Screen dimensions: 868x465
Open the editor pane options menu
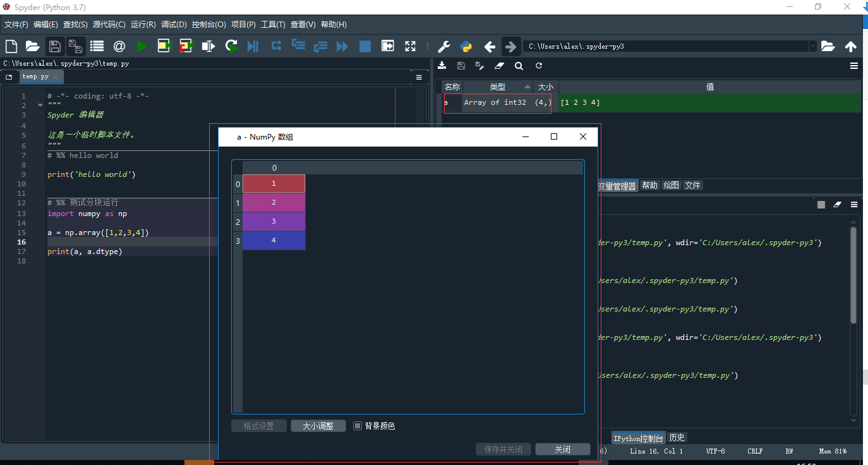(419, 77)
